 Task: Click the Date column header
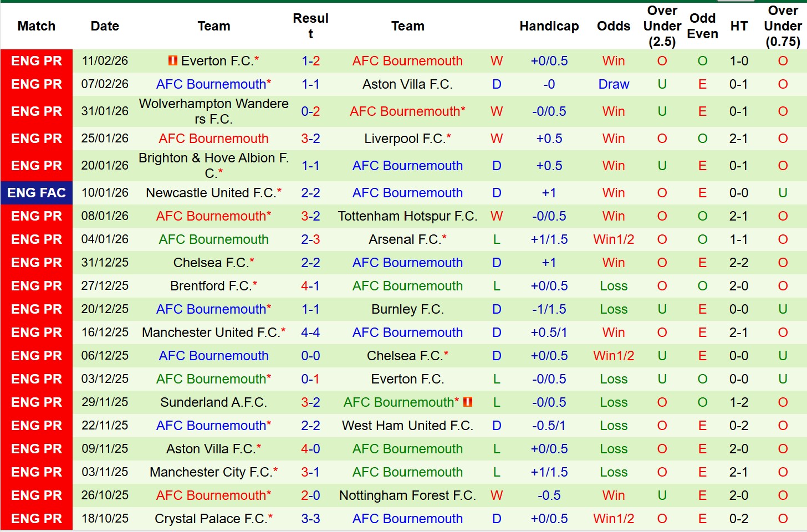pyautogui.click(x=105, y=26)
